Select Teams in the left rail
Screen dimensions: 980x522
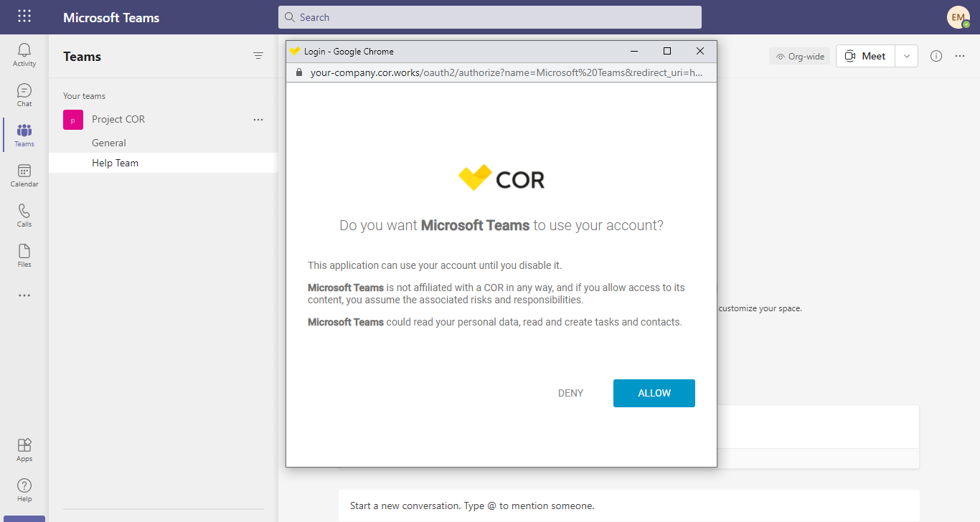(24, 135)
